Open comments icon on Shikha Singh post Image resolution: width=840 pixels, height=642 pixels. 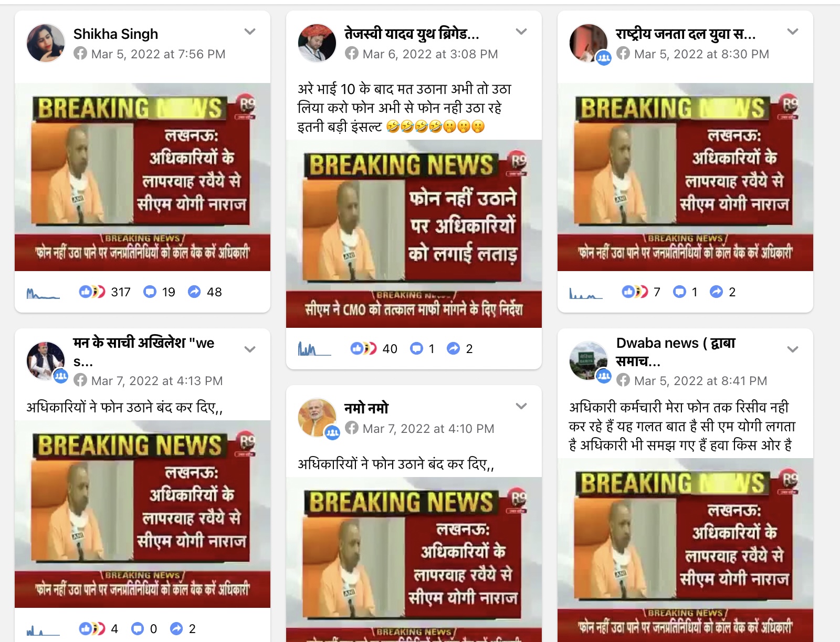tap(150, 292)
